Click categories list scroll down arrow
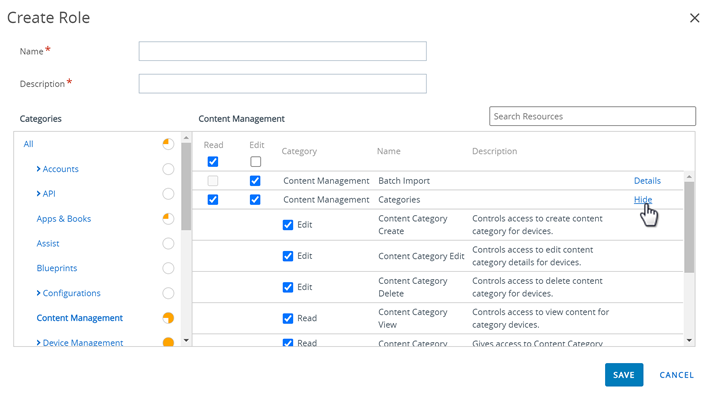The image size is (713, 393). [x=186, y=340]
